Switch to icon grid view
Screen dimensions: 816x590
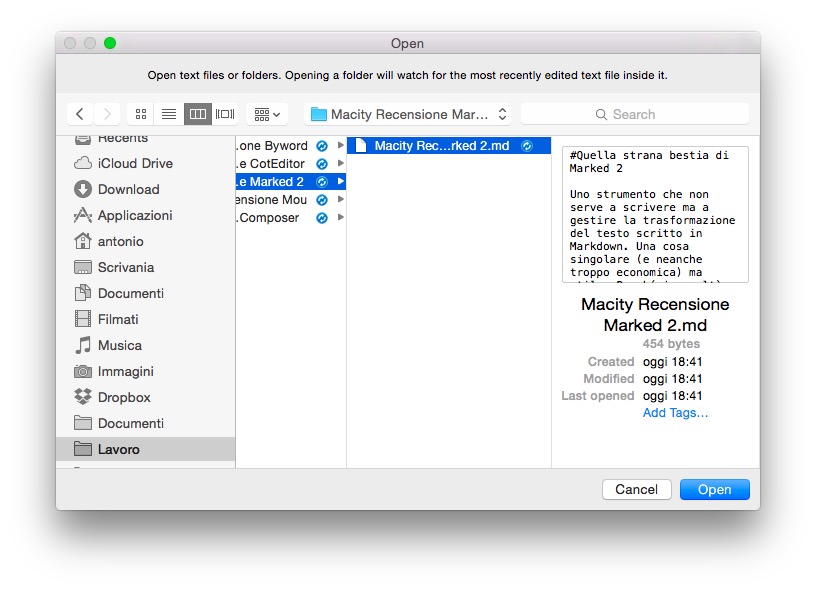coord(141,114)
